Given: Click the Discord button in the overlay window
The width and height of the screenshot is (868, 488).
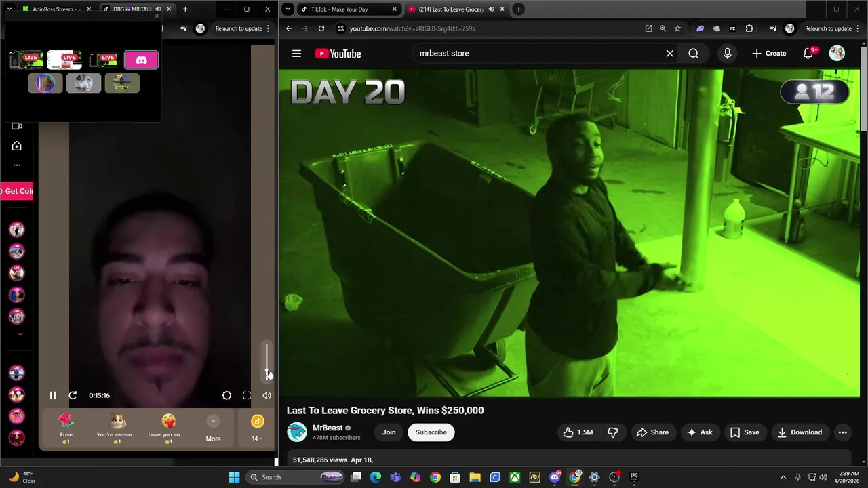Looking at the screenshot, I should click(141, 60).
